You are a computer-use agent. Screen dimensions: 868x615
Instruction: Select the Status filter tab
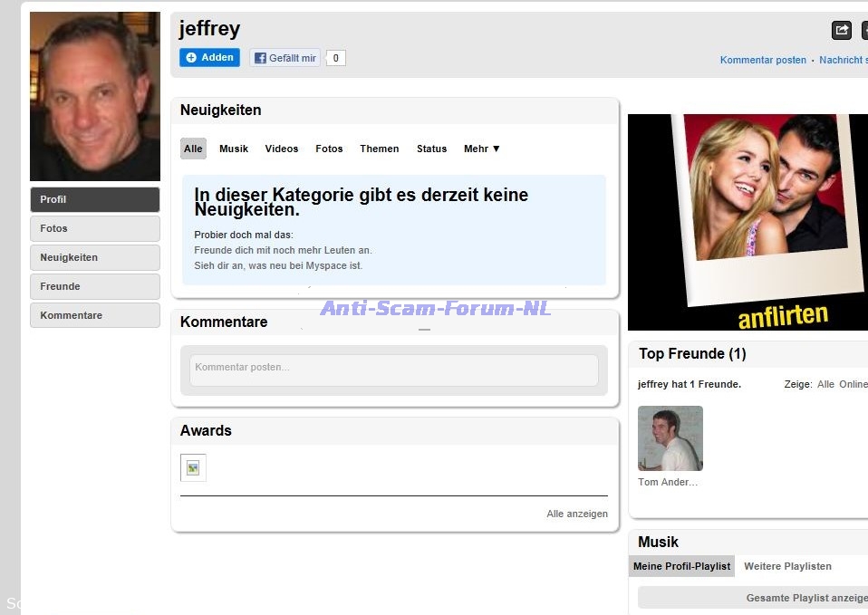click(x=431, y=149)
